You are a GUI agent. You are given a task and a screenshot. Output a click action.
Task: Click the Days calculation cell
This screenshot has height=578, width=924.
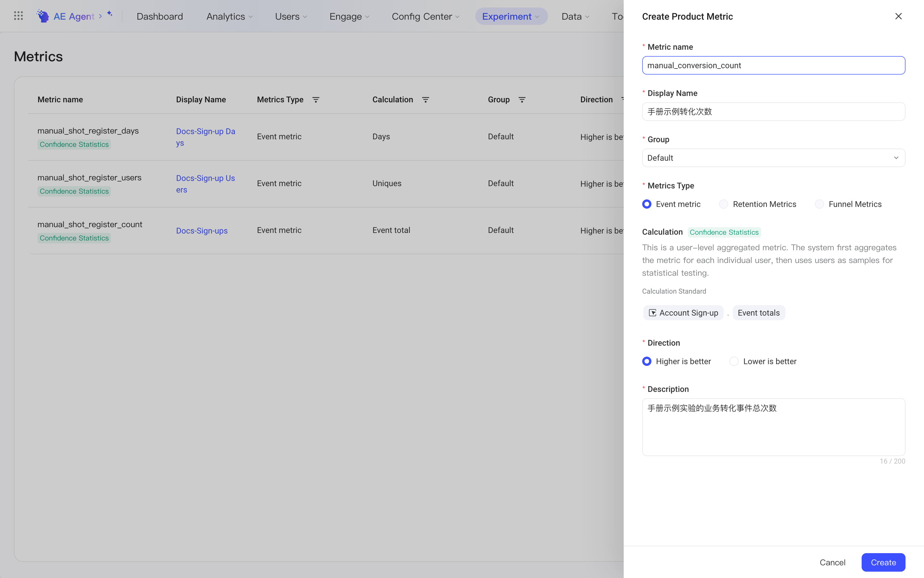pyautogui.click(x=381, y=136)
